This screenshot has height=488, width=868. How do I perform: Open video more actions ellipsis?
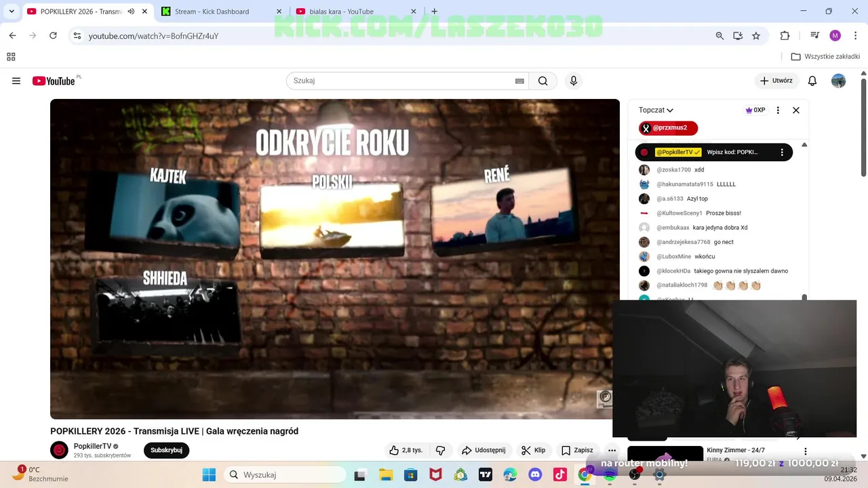click(x=612, y=450)
